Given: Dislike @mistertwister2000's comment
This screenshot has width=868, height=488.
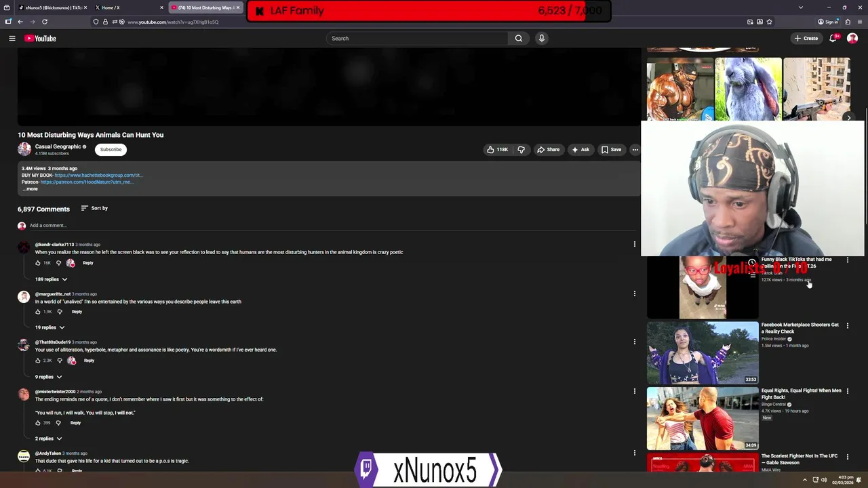Looking at the screenshot, I should 58,423.
